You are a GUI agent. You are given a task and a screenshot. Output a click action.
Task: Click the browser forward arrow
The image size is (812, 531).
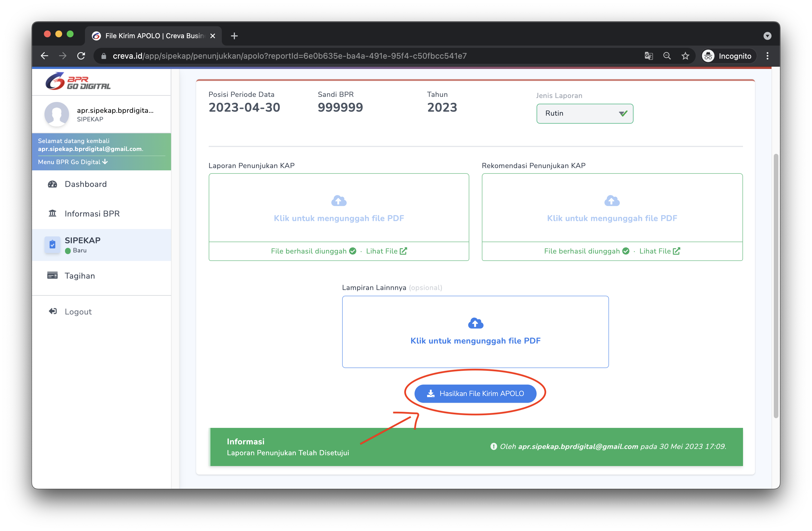tap(62, 56)
